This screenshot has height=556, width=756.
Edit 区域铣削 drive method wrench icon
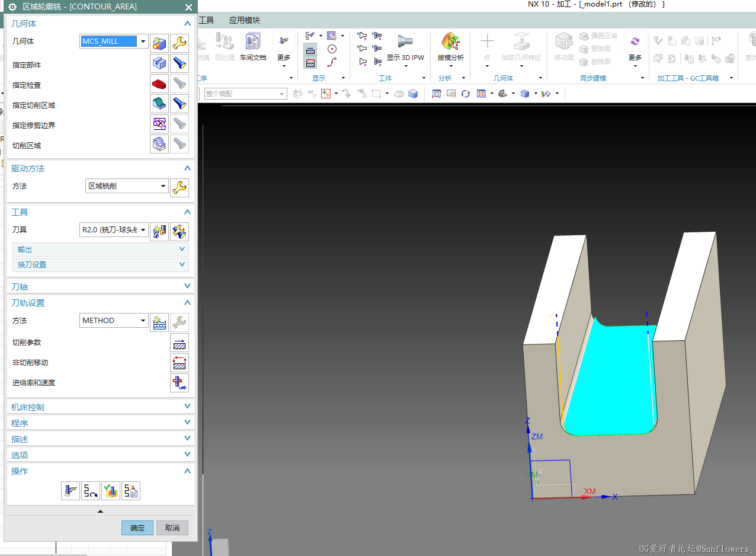tap(180, 188)
